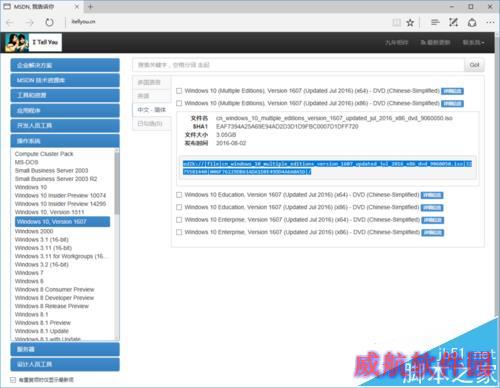Expand the MSDN 技术资源库 sidebar section

click(65, 80)
